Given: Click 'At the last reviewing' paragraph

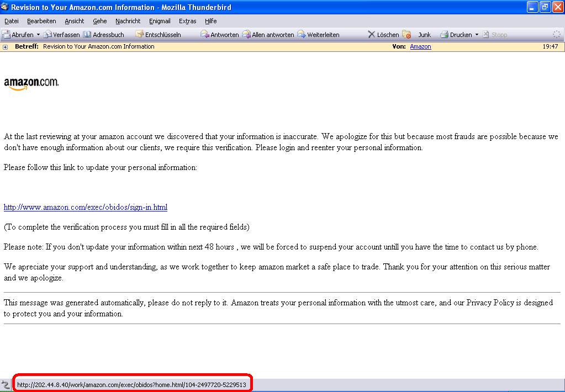Looking at the screenshot, I should 281,142.
